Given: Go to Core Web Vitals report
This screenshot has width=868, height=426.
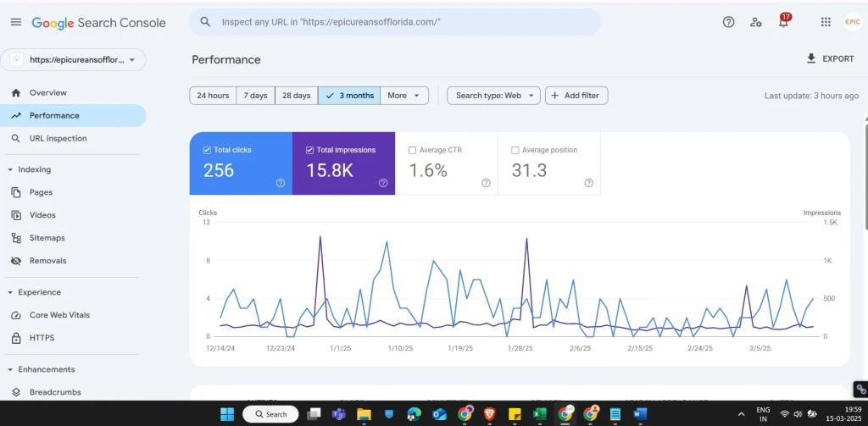Looking at the screenshot, I should [x=59, y=315].
